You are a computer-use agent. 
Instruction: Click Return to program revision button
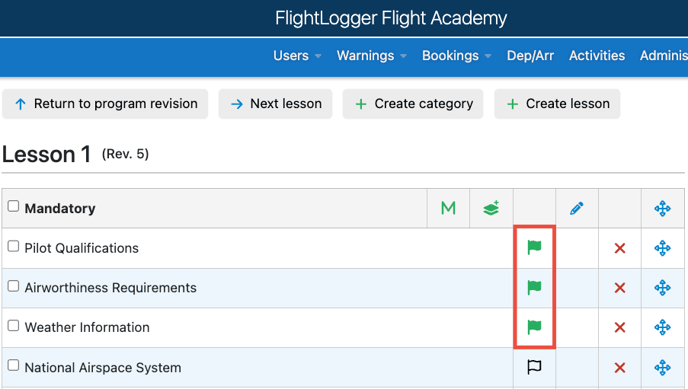click(x=105, y=104)
